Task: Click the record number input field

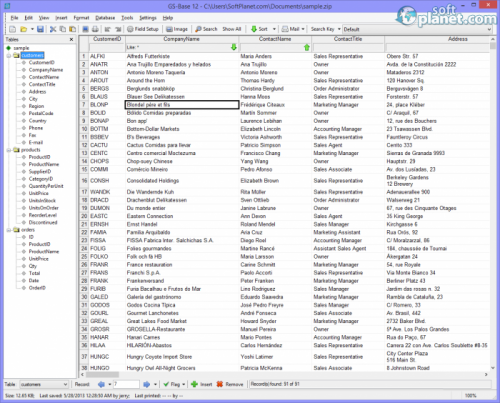Action: click(x=126, y=384)
